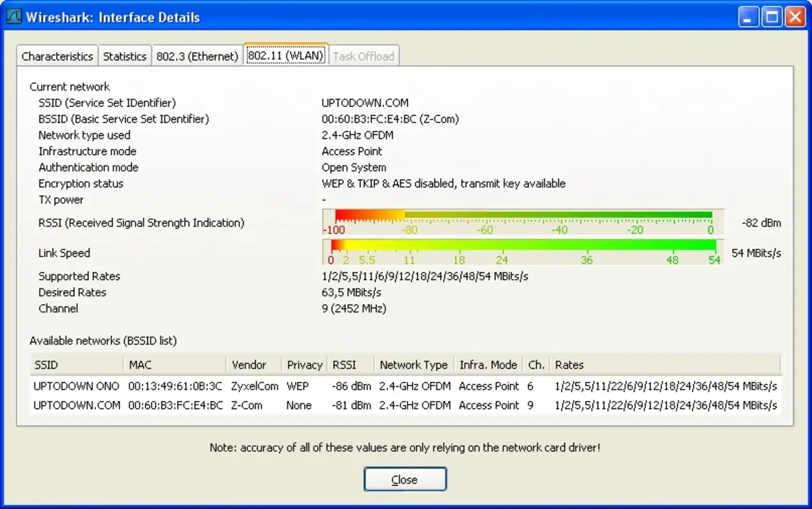Open the Statistics tab

click(x=125, y=56)
